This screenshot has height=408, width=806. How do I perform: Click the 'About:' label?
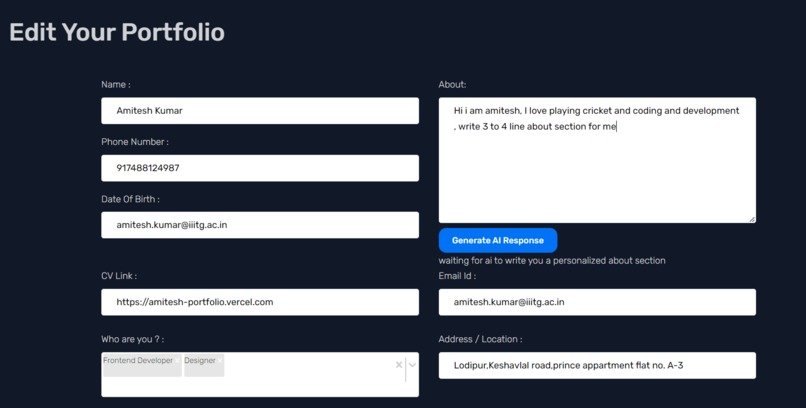point(452,85)
